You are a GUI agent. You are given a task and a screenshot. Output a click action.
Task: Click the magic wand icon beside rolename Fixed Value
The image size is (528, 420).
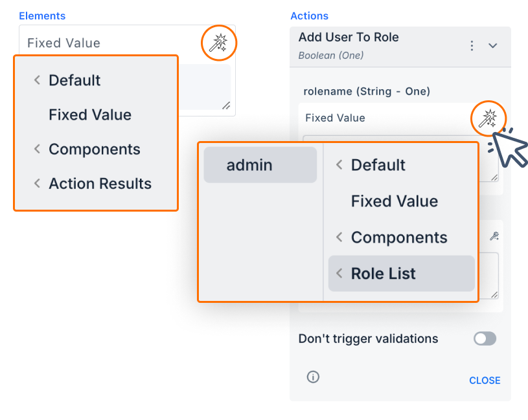(x=487, y=118)
